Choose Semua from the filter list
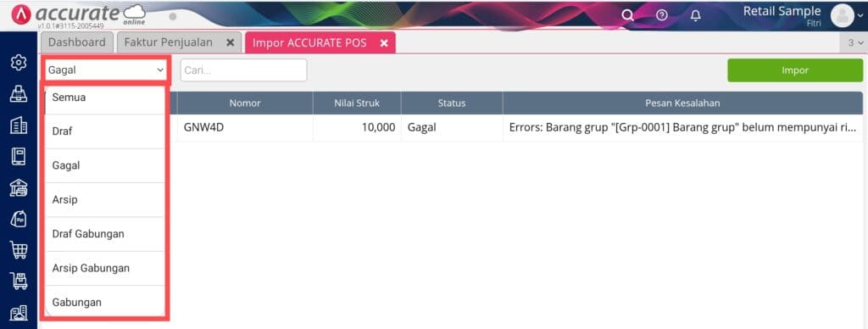Image resolution: width=868 pixels, height=329 pixels. [104, 98]
